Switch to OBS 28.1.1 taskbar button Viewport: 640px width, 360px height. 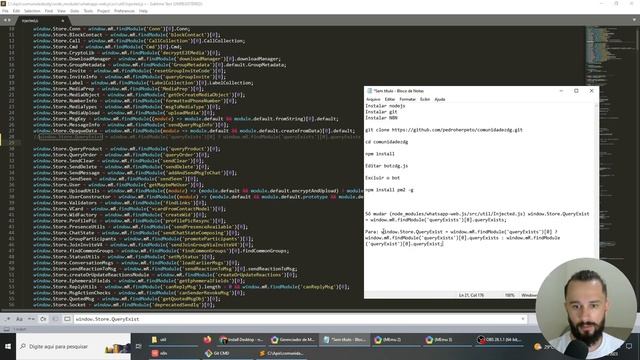pos(499,340)
